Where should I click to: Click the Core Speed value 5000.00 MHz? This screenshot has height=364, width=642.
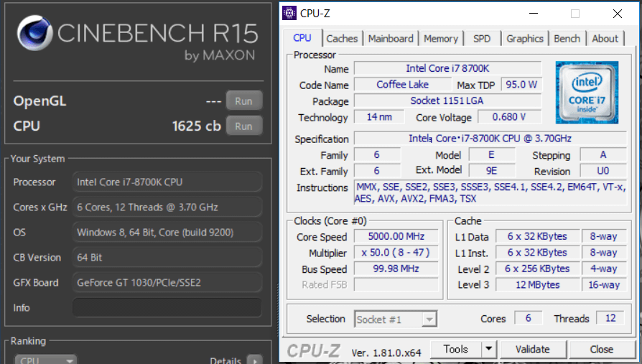coord(396,236)
